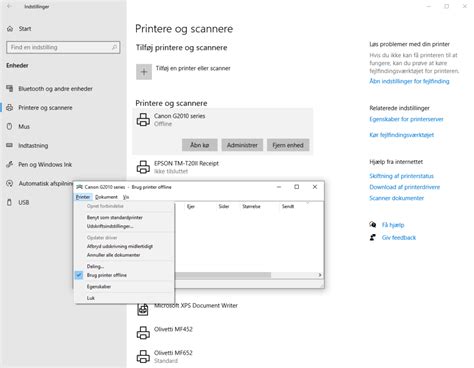The height and width of the screenshot is (368, 474).
Task: Open Download af printerdrivere link
Action: tap(405, 187)
